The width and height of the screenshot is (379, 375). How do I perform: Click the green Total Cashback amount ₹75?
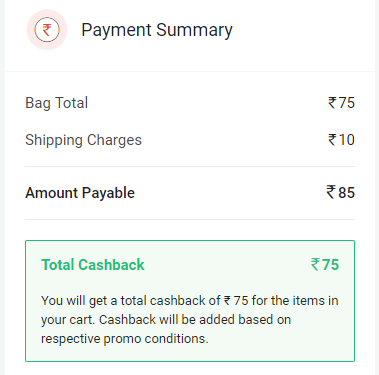[325, 265]
